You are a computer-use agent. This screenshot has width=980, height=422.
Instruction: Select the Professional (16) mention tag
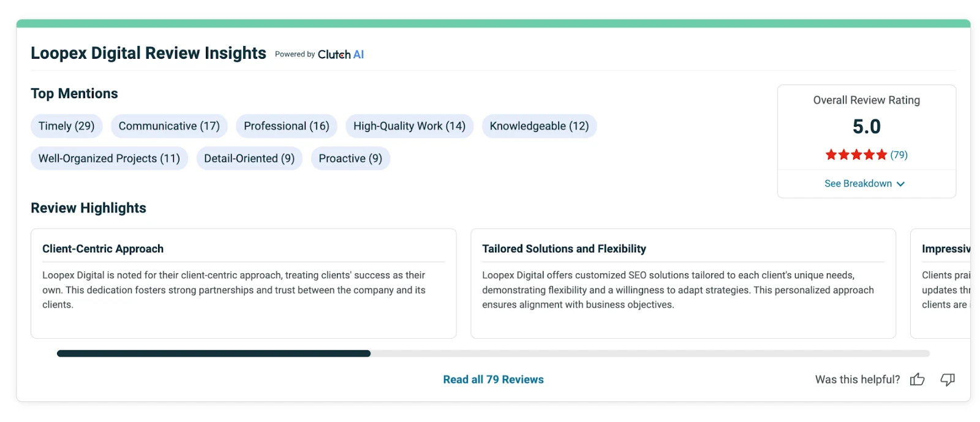point(287,126)
